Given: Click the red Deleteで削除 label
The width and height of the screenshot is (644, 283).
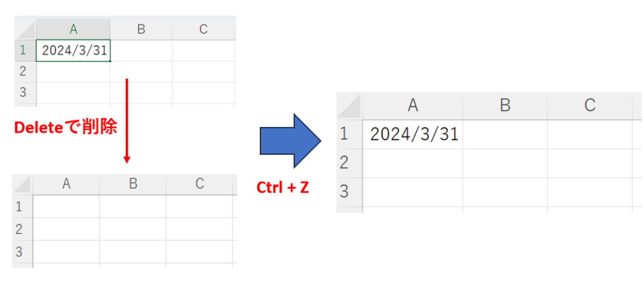Looking at the screenshot, I should click(x=65, y=128).
